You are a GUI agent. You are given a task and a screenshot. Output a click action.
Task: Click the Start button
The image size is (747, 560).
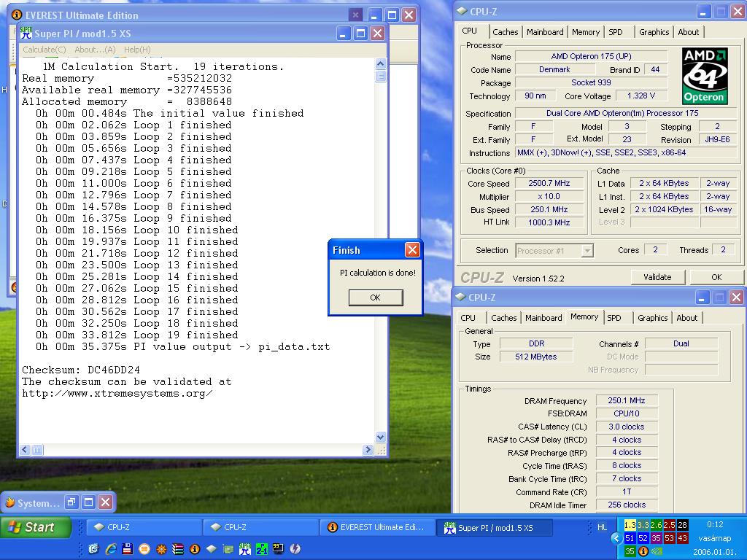(x=36, y=527)
